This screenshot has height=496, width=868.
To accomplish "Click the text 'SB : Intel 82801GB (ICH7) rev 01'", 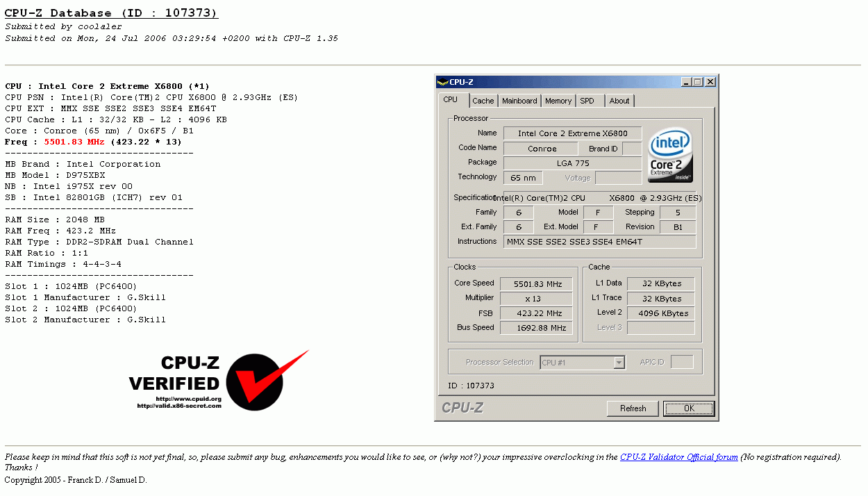I will 94,197.
